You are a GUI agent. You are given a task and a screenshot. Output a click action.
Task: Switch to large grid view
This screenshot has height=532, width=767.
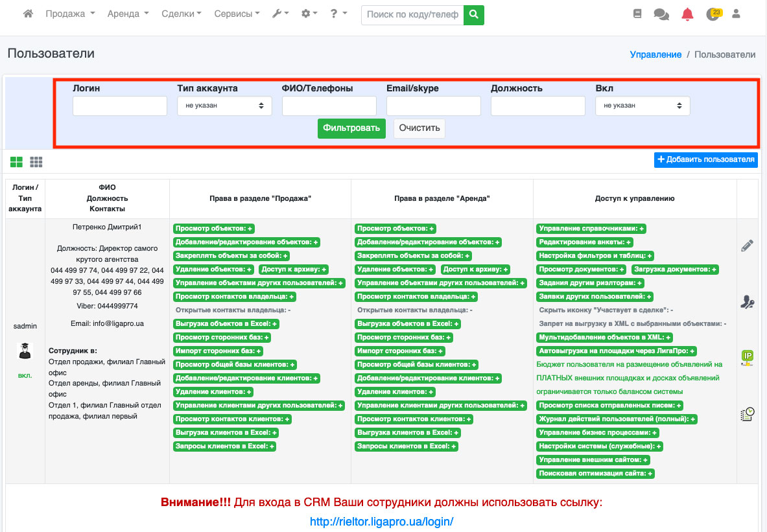pos(16,161)
